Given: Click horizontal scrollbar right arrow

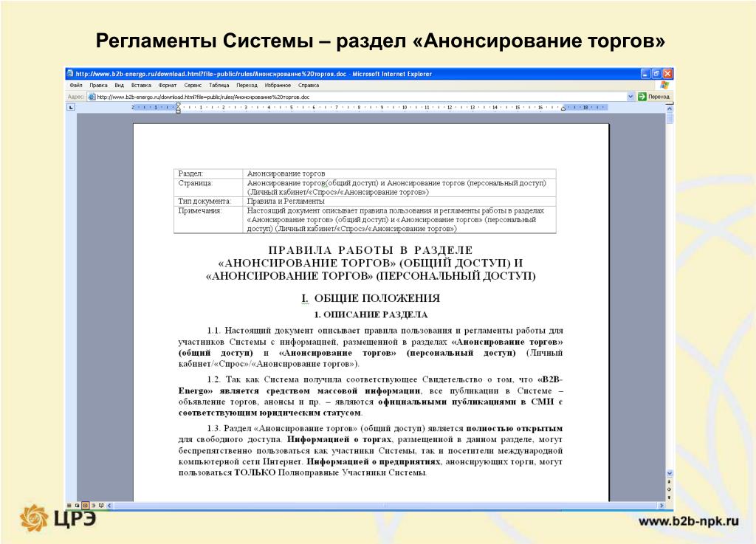Looking at the screenshot, I should pos(661,506).
